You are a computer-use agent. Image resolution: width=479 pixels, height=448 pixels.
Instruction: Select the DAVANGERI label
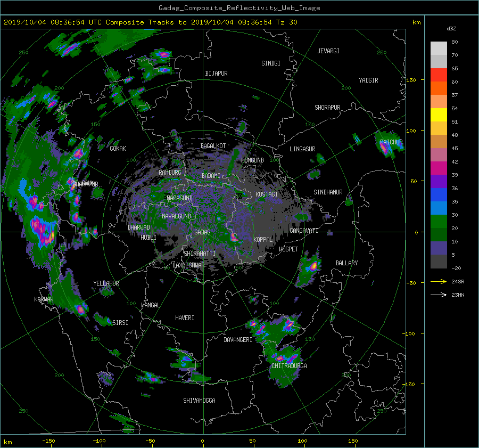point(238,340)
